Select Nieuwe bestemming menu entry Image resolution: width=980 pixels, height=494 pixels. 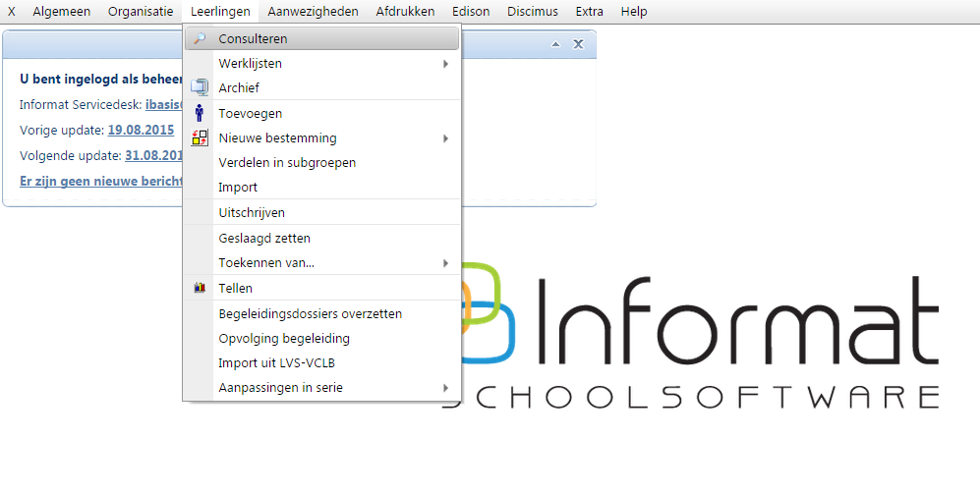[x=321, y=138]
